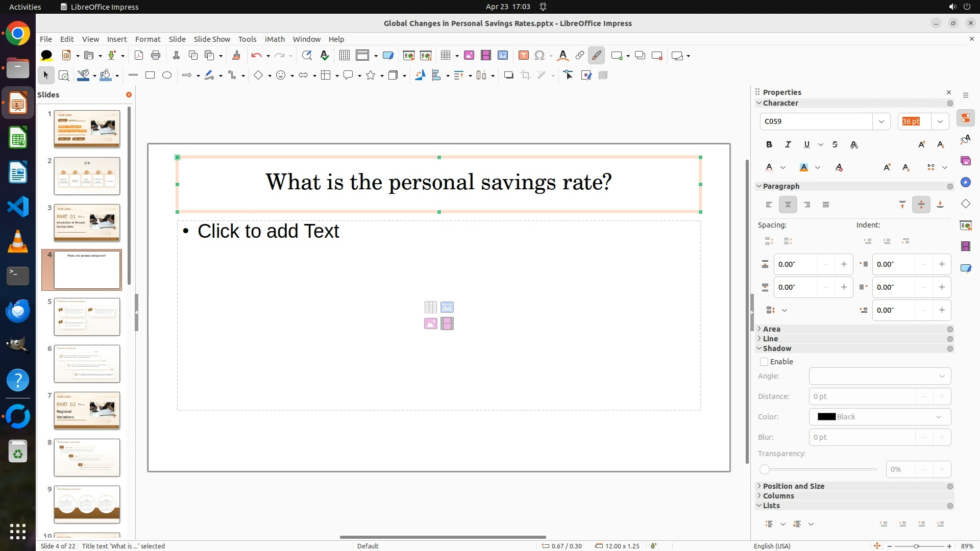Close the Slides panel
The image size is (980, 551).
[x=129, y=95]
